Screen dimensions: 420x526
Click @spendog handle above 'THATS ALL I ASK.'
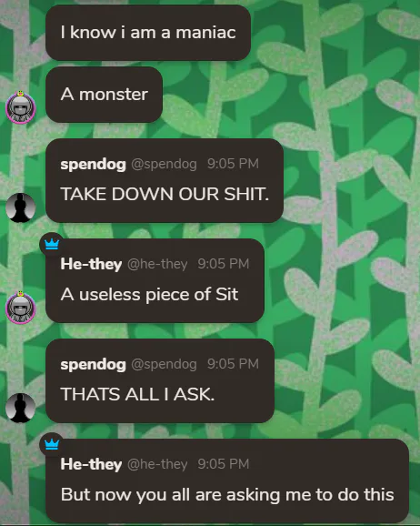coord(164,364)
